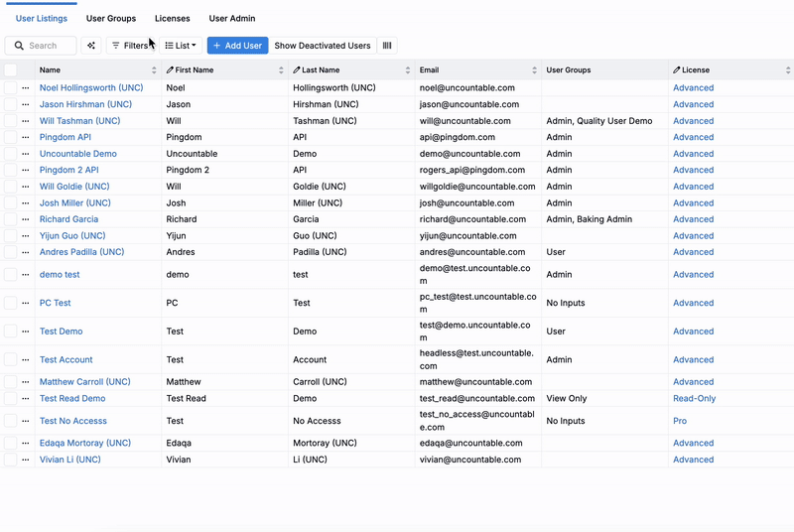The width and height of the screenshot is (794, 532).
Task: Tick the select-all checkbox in header
Action: pyautogui.click(x=11, y=70)
